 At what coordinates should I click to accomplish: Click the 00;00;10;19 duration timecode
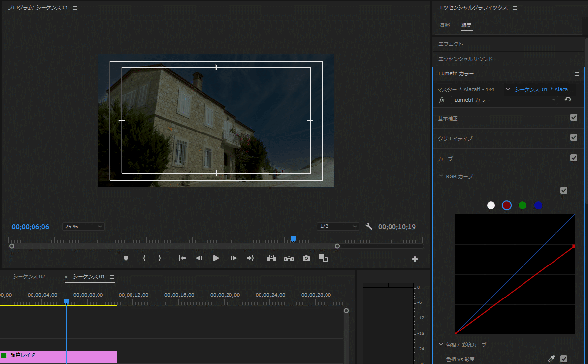[x=397, y=227]
